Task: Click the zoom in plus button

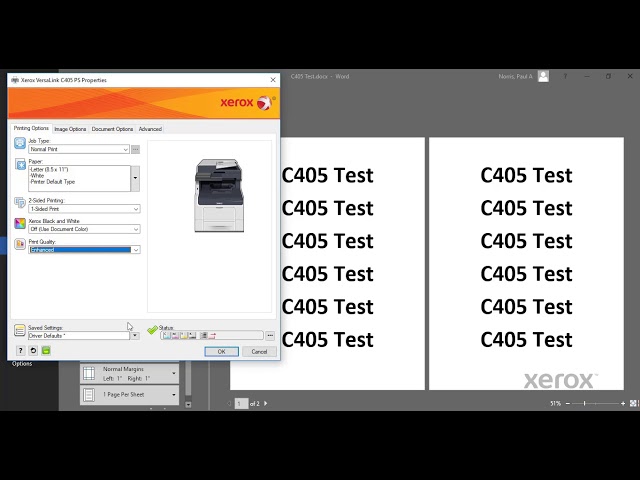Action: [623, 403]
